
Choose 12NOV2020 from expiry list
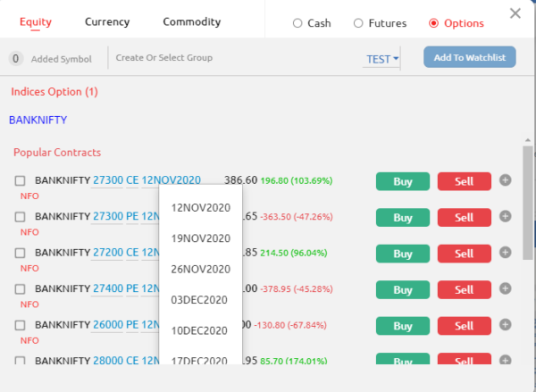201,208
